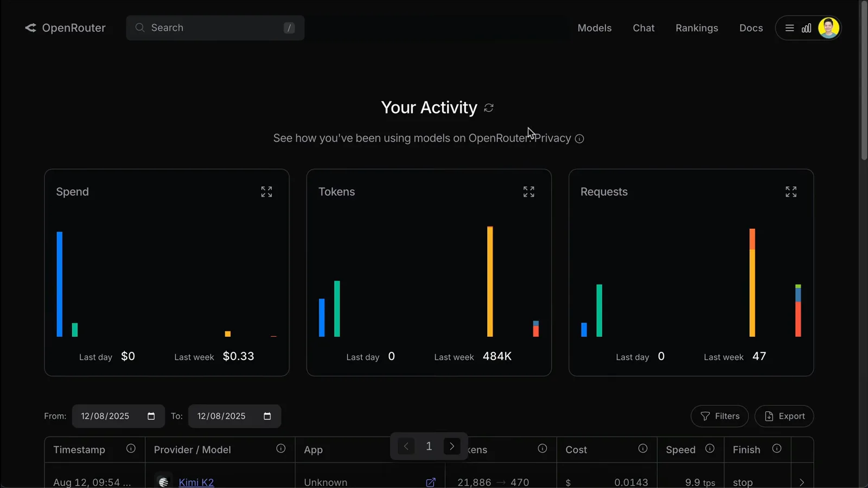Refresh activity with the reload icon

(x=489, y=108)
